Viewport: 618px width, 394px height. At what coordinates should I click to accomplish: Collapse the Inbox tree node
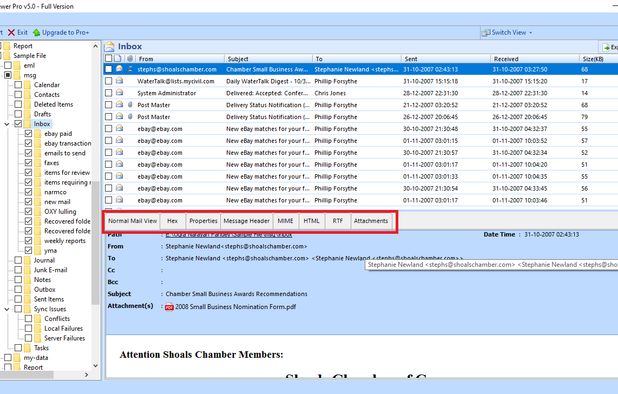(7, 124)
